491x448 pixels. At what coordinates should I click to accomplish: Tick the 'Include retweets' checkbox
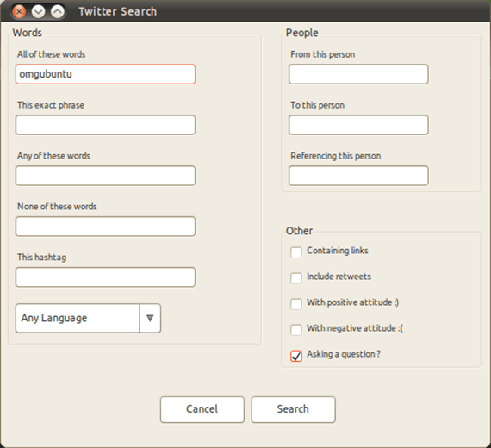click(x=296, y=278)
